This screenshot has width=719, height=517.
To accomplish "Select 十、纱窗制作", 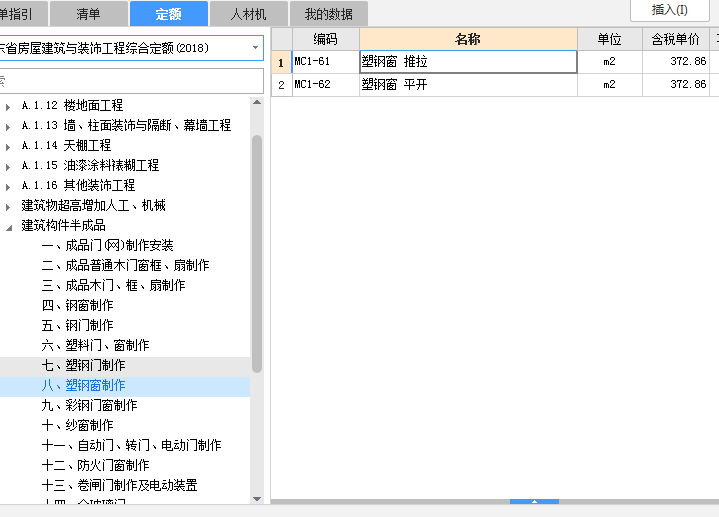I will click(x=77, y=425).
